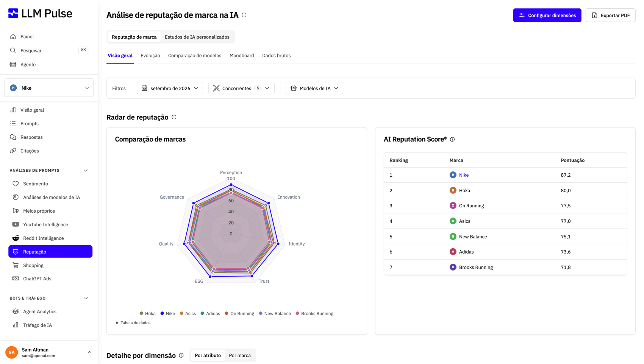Open the Nike brand selector dropdown
This screenshot has height=364, width=644.
(x=49, y=88)
